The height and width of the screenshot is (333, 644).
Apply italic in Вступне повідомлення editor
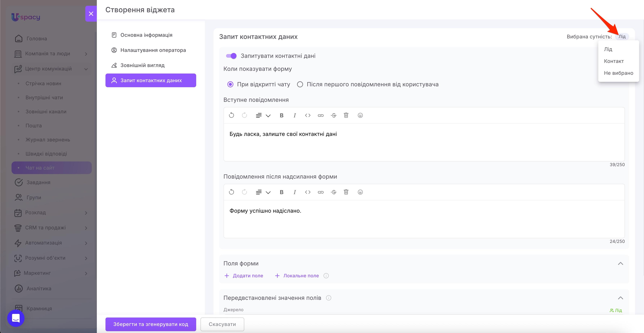pos(295,115)
